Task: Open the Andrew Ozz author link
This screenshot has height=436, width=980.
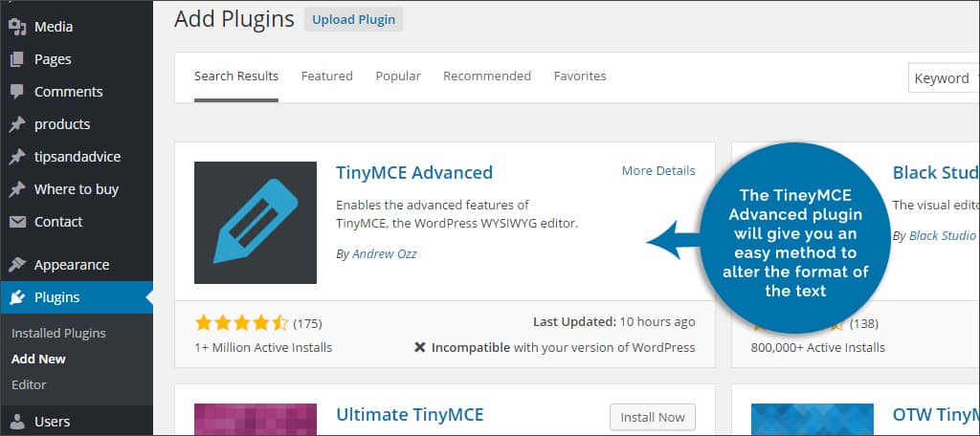Action: [385, 253]
